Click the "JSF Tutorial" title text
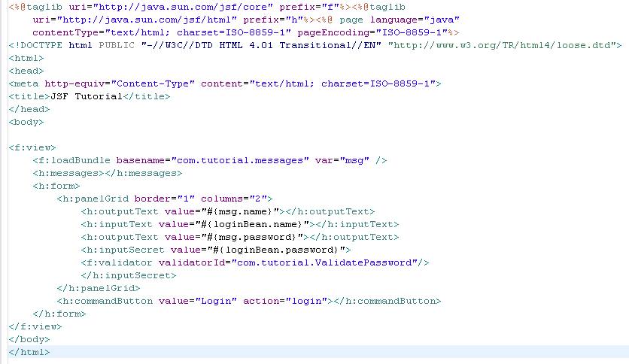This screenshot has width=629, height=364. click(x=87, y=96)
